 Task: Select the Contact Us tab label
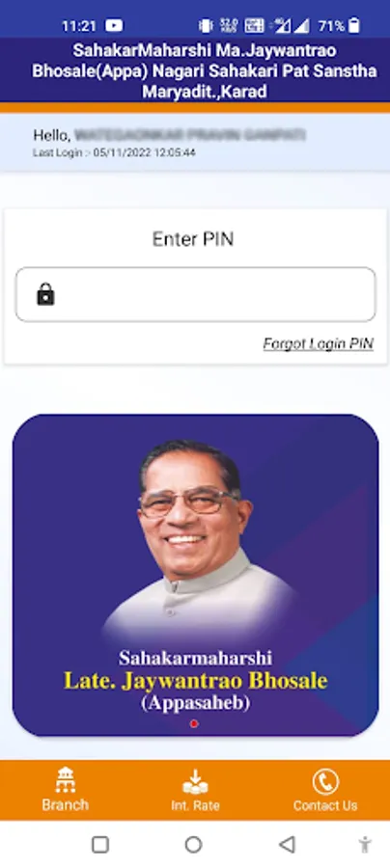pos(325,805)
